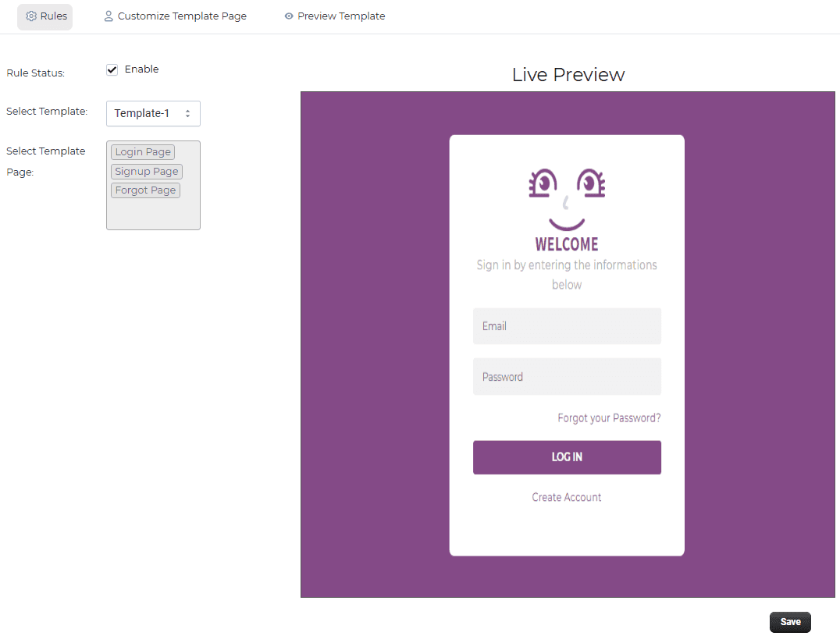Click the WELCOME heading text

click(567, 244)
